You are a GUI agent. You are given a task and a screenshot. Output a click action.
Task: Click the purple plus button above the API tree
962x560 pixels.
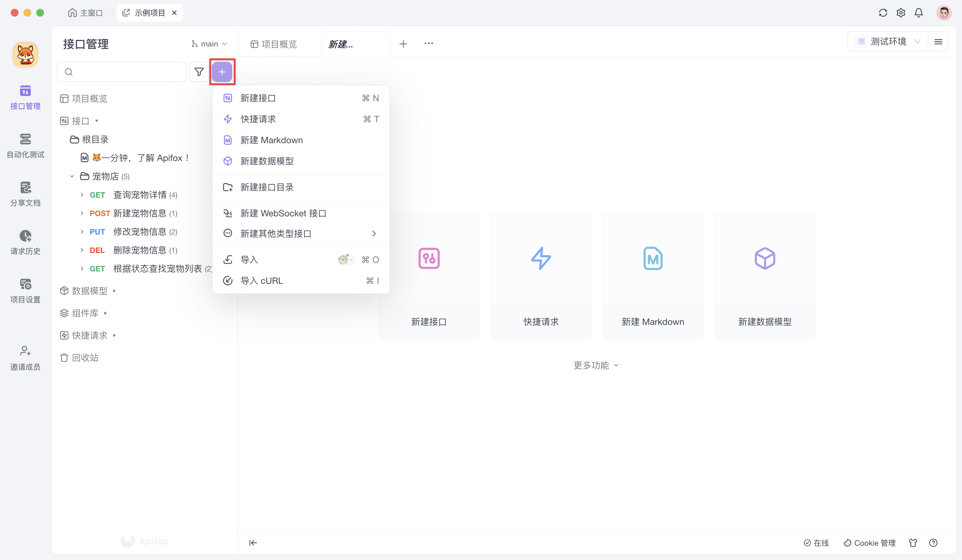point(222,72)
